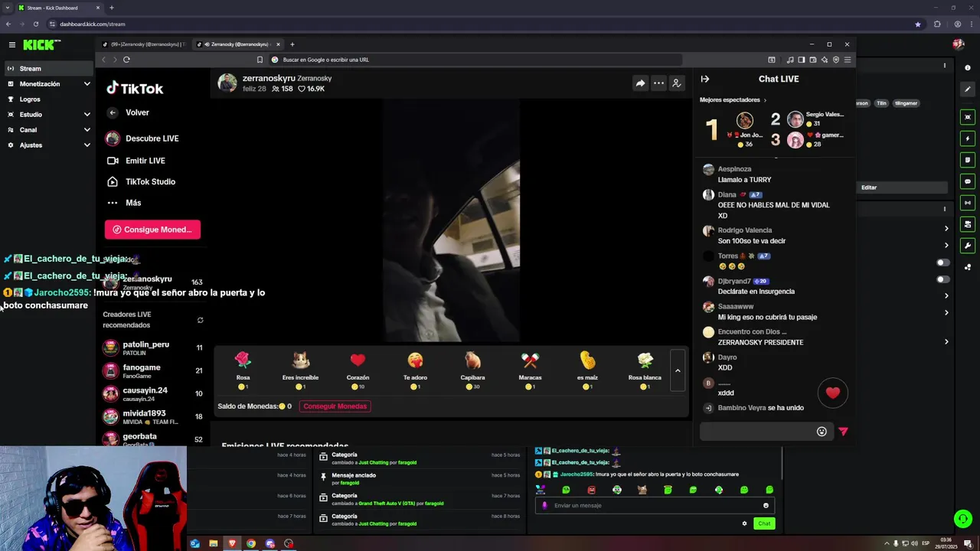Open Chrome in Windows taskbar

pyautogui.click(x=250, y=544)
